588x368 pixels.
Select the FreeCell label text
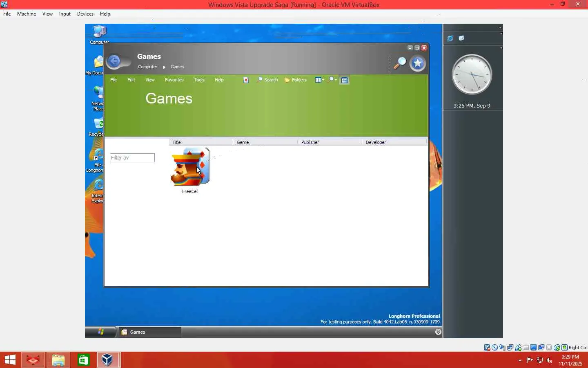(x=190, y=191)
